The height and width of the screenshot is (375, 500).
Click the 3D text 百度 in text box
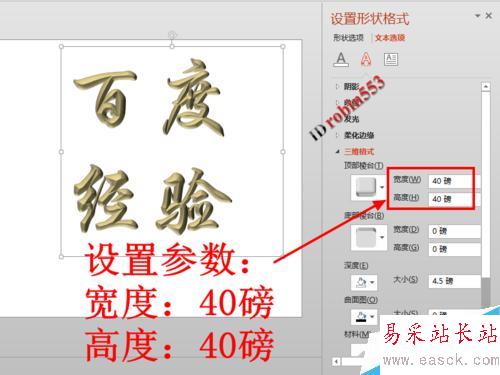click(148, 97)
